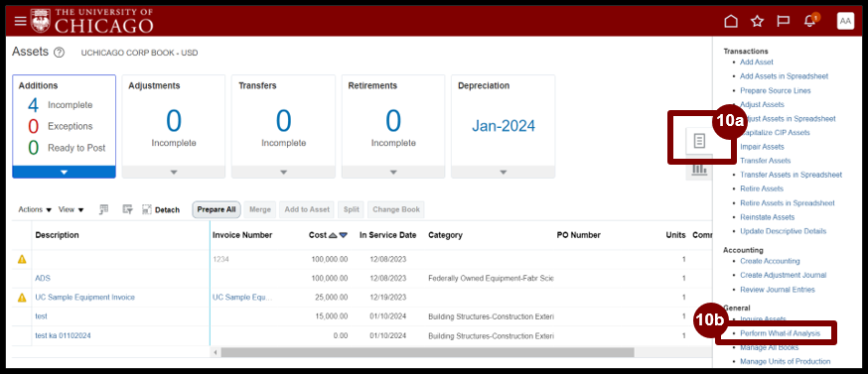Click the horizontal table scrollbar
Screen dimensions: 868x374
click(427, 352)
